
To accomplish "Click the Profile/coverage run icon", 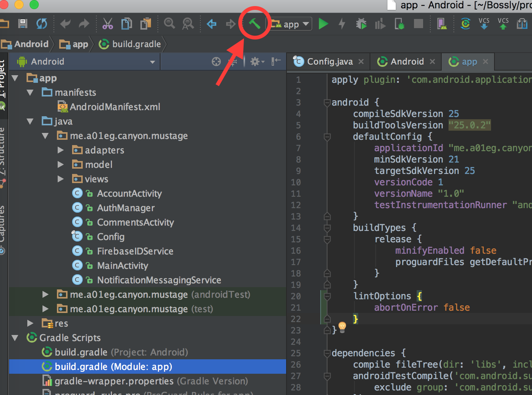I will coord(380,24).
